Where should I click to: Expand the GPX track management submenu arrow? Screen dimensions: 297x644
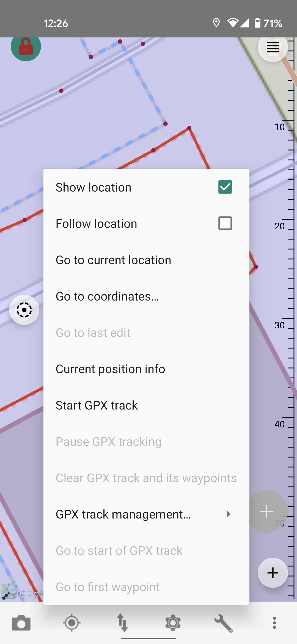pos(228,514)
